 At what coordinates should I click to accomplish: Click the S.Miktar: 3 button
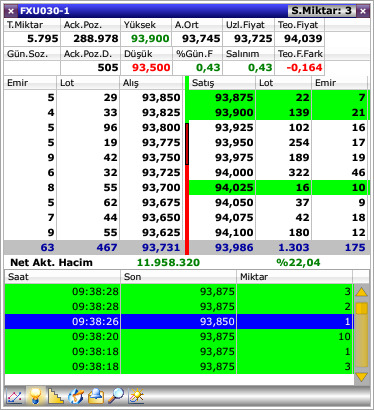321,11
